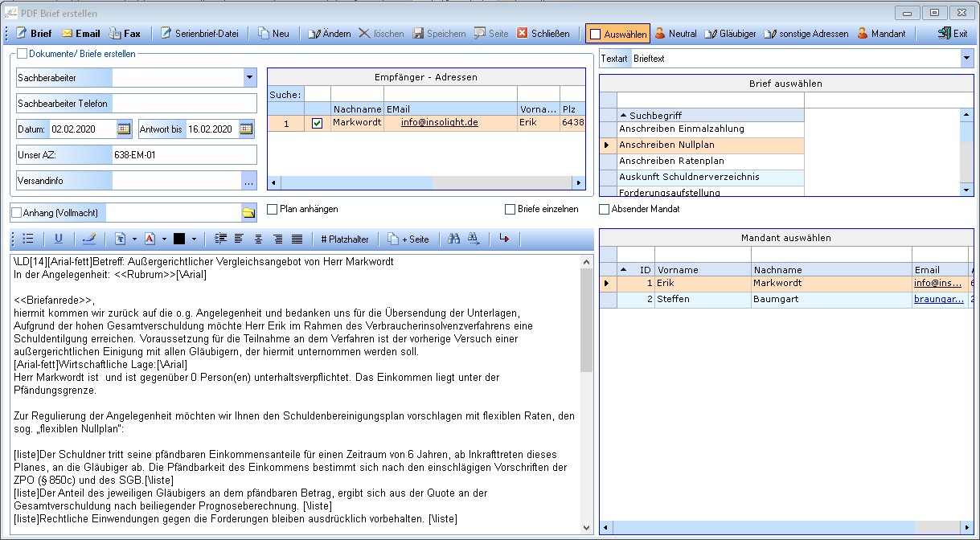Click the Exit toolbar button

[x=953, y=34]
